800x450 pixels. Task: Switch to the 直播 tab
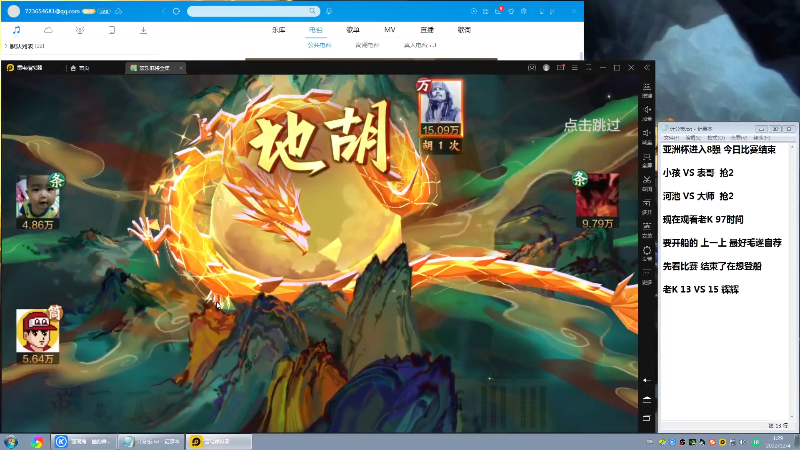point(427,30)
